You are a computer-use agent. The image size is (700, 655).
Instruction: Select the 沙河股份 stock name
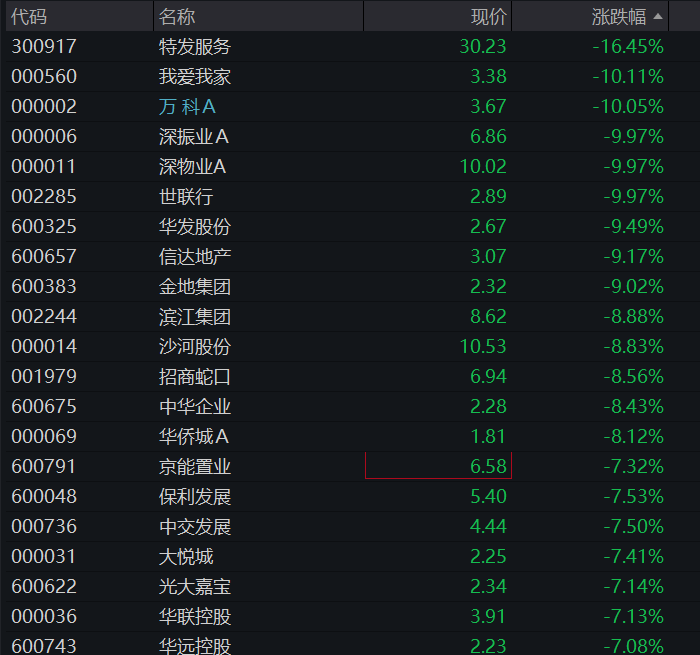pos(195,346)
